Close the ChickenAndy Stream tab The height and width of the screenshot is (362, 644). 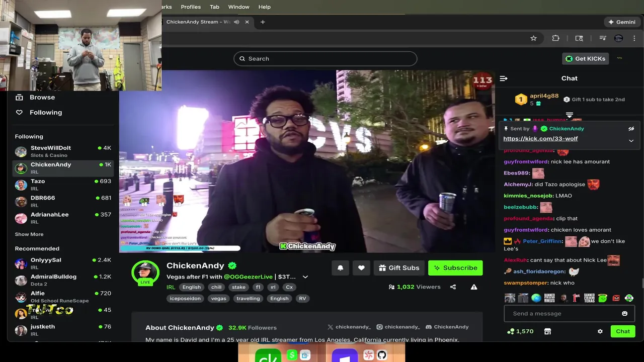coord(247,22)
